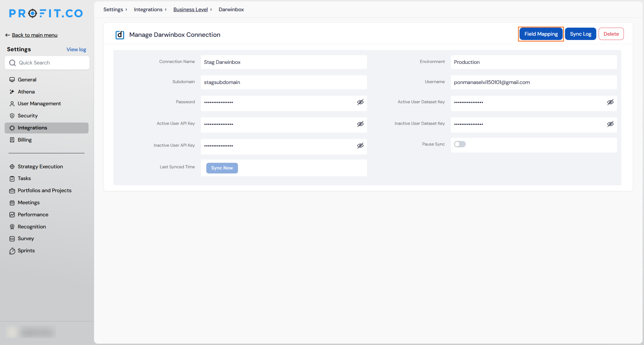Show the Inactive User API Key

tap(360, 145)
